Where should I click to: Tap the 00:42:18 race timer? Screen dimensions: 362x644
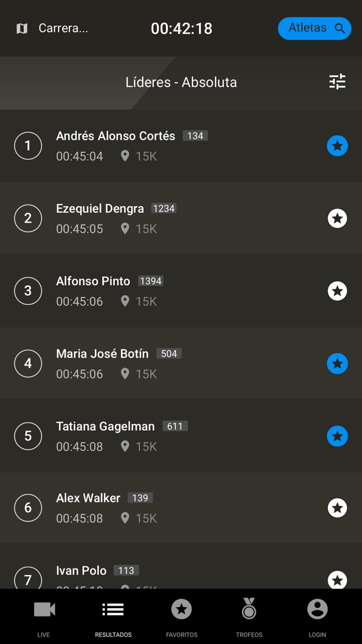182,28
